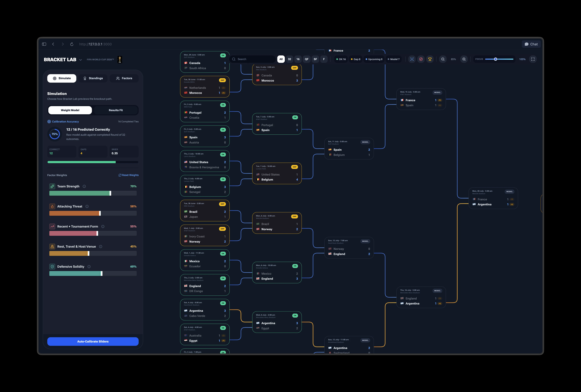Click the FIFA World Cup trophy logo

[x=120, y=60]
